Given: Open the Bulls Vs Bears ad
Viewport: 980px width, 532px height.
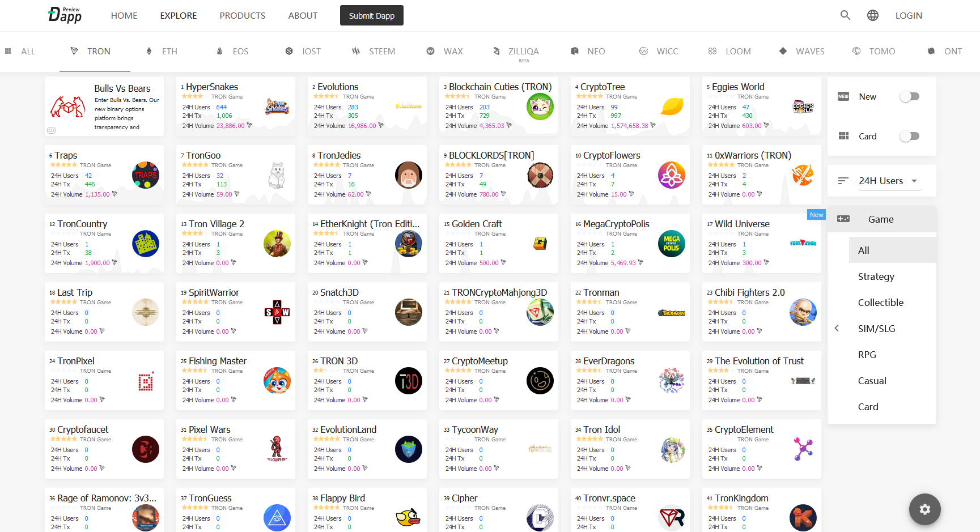Looking at the screenshot, I should pos(104,107).
